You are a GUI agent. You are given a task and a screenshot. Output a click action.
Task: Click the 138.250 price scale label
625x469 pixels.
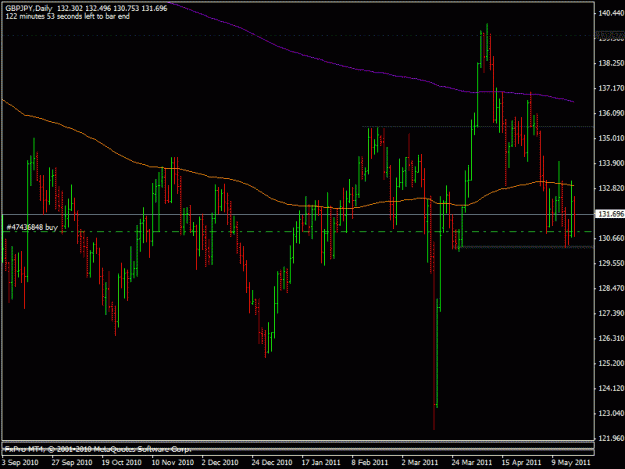(x=611, y=63)
